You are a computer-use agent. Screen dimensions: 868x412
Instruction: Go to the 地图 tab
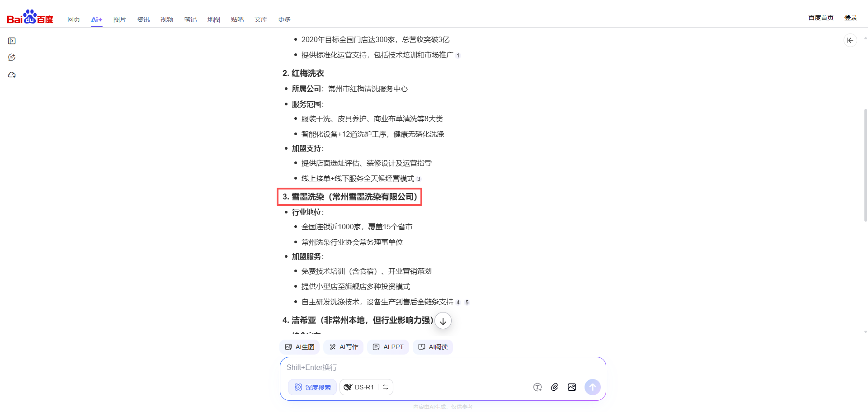[213, 19]
